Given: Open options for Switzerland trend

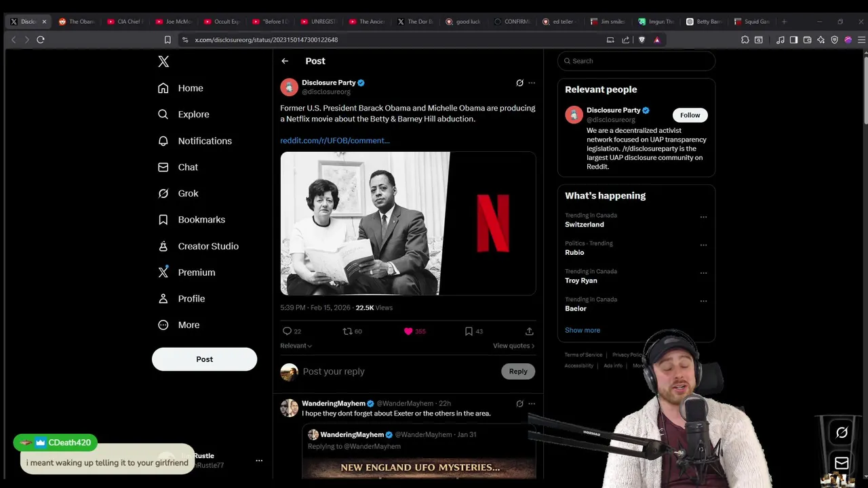Looking at the screenshot, I should tap(703, 217).
